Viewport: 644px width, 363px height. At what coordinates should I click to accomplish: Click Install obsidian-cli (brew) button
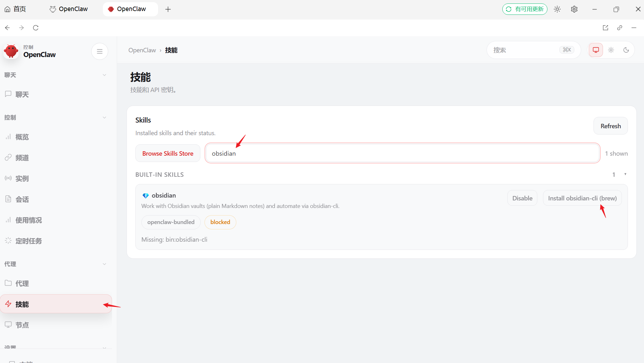coord(582,198)
